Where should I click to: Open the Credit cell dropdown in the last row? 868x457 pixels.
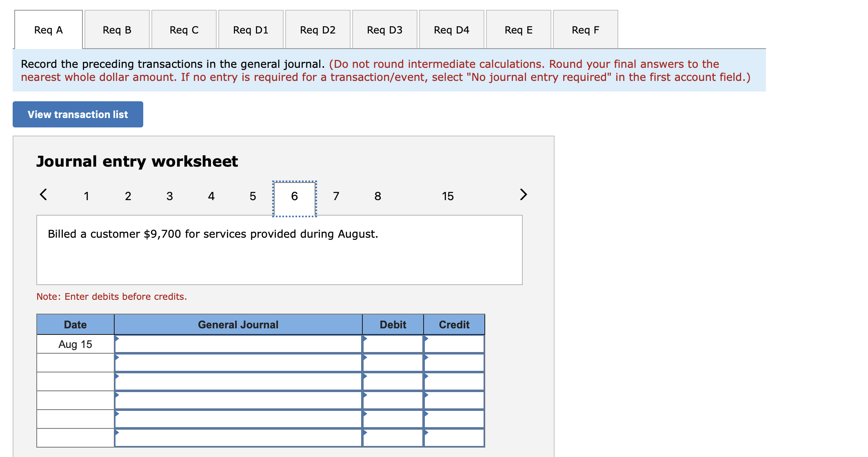coord(426,436)
